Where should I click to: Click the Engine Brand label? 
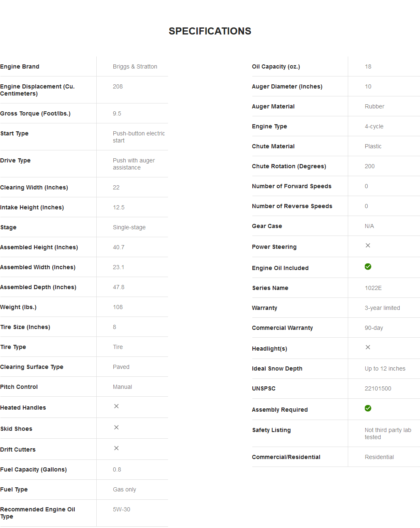(x=20, y=66)
